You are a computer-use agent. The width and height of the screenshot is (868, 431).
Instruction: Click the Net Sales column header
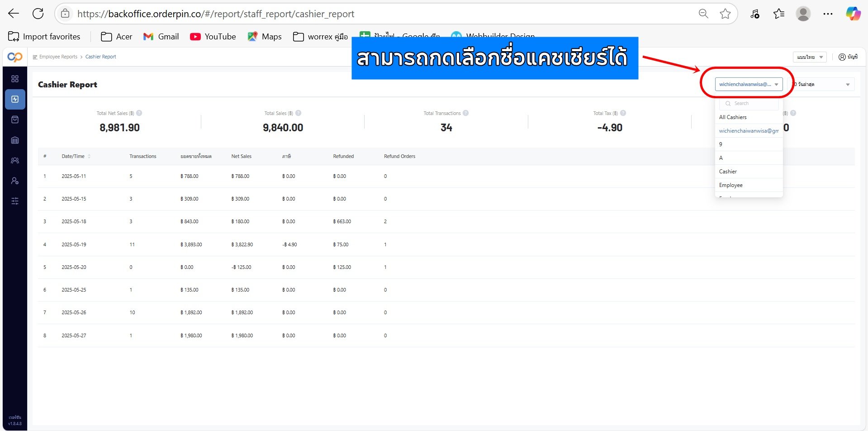pos(242,156)
